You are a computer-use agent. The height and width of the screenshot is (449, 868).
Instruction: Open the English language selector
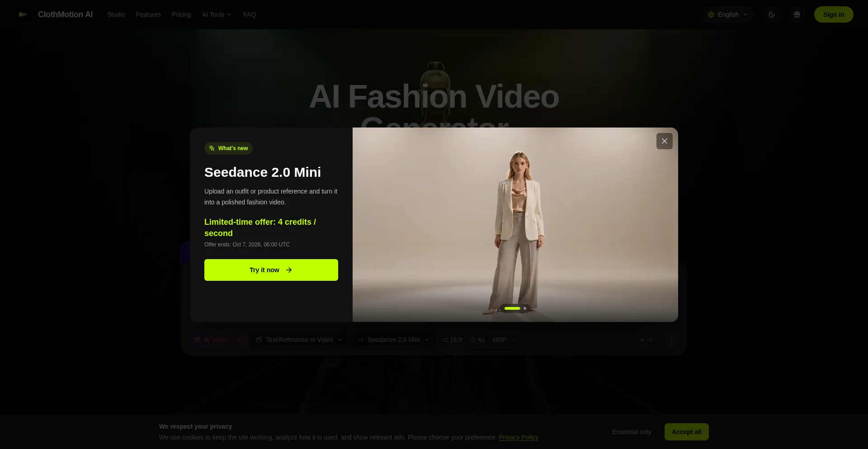tap(728, 14)
